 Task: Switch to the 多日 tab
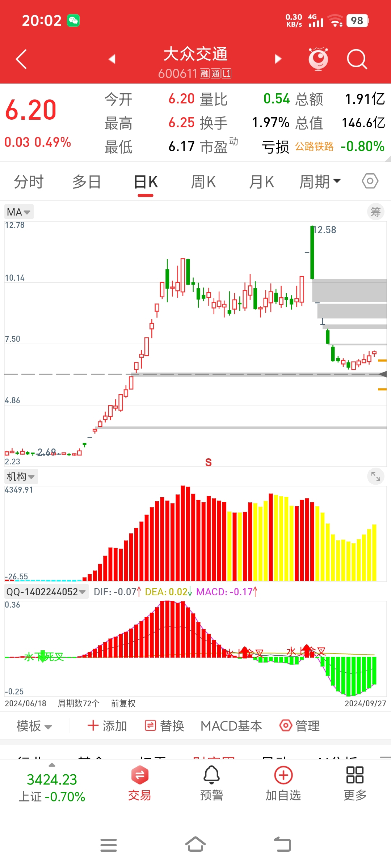[87, 182]
